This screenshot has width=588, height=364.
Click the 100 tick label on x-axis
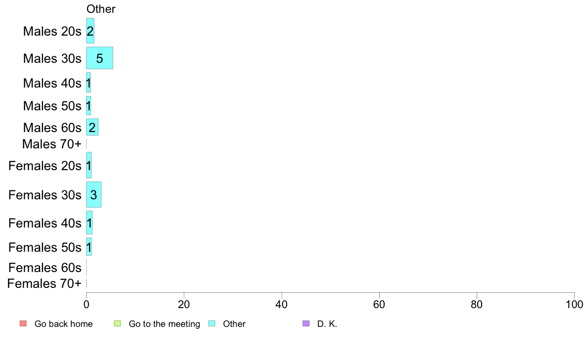coord(574,304)
